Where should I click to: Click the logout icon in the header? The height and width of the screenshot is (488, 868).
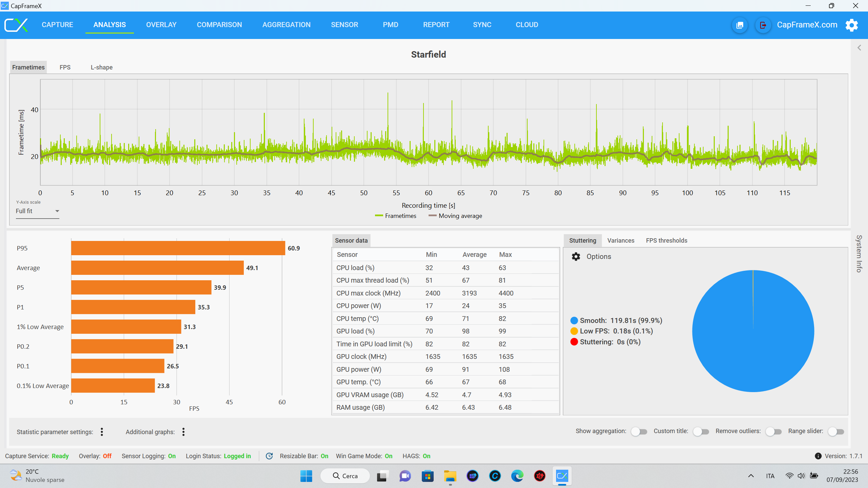763,25
